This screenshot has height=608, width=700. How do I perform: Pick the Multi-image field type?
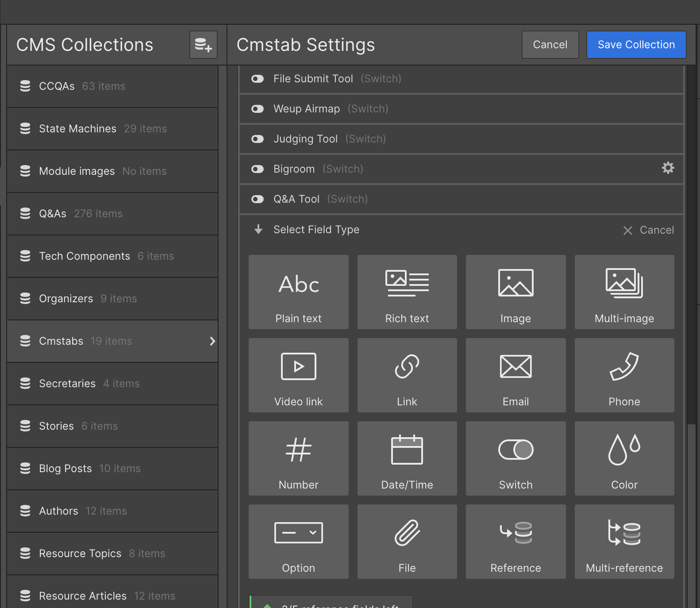[x=624, y=292]
